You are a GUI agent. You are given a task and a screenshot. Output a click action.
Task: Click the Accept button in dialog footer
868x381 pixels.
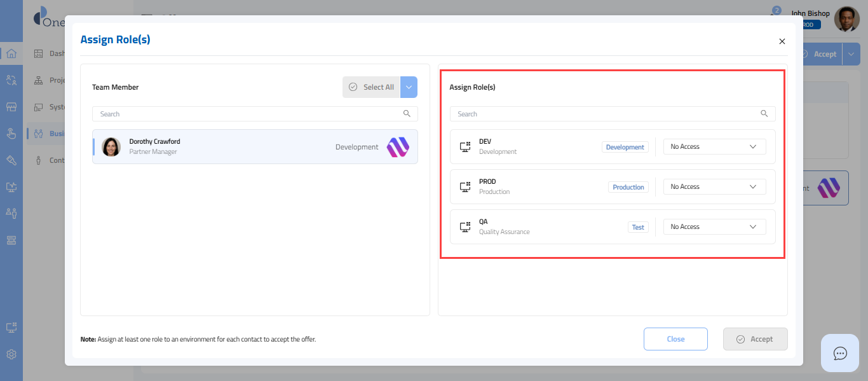[755, 339]
